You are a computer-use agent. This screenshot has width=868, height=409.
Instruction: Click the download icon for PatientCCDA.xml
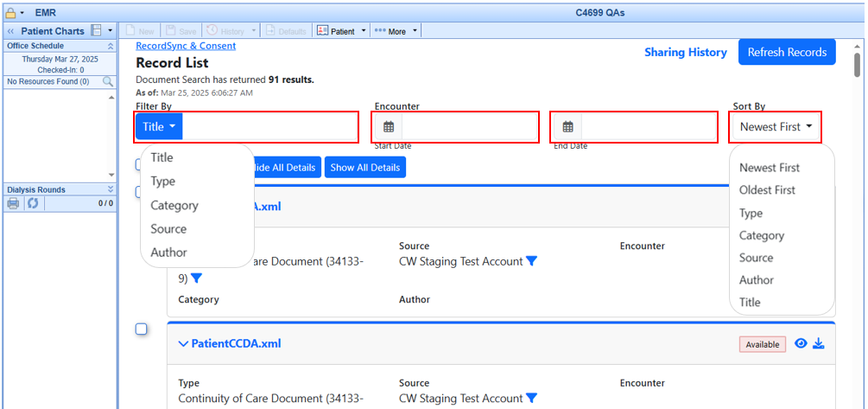point(819,343)
